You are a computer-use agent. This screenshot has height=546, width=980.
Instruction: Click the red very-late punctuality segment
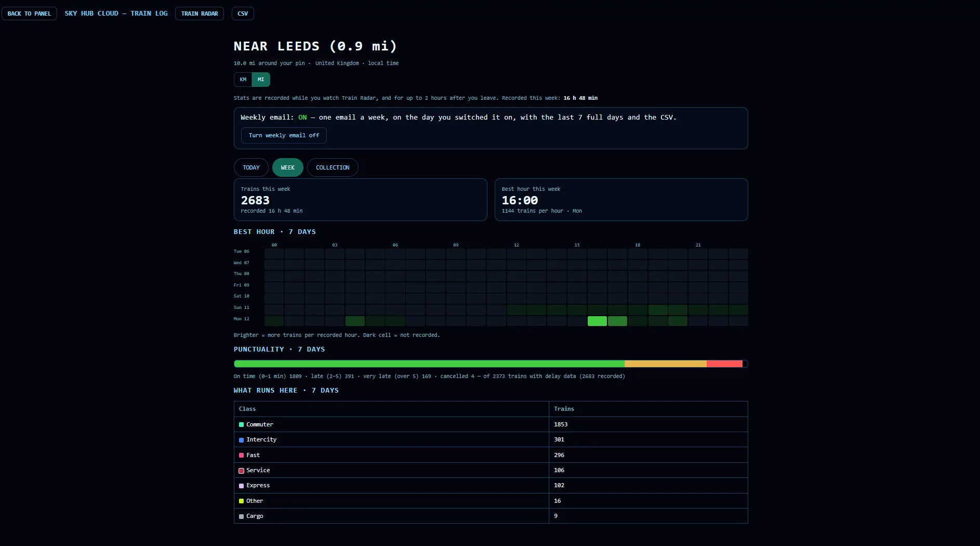[x=724, y=364]
